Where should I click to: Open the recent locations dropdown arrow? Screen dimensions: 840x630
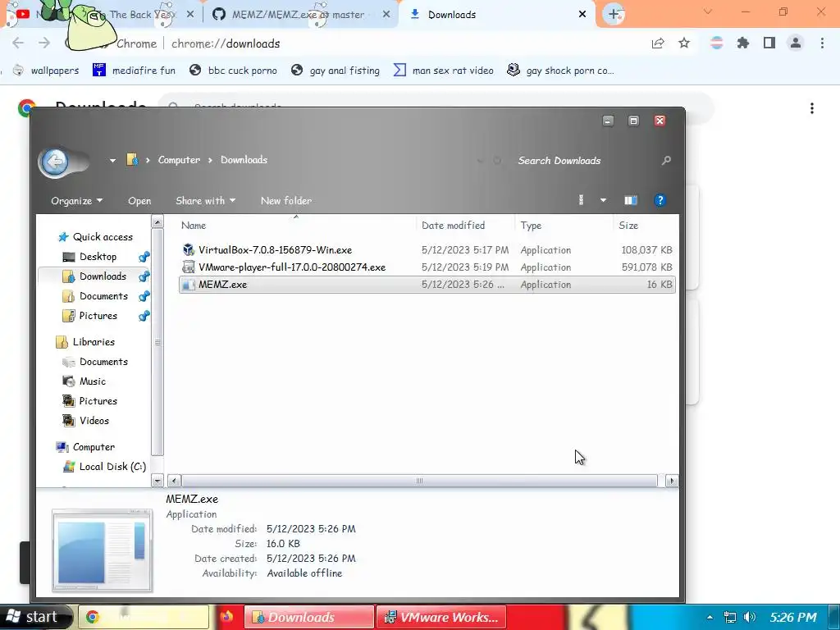(x=112, y=160)
